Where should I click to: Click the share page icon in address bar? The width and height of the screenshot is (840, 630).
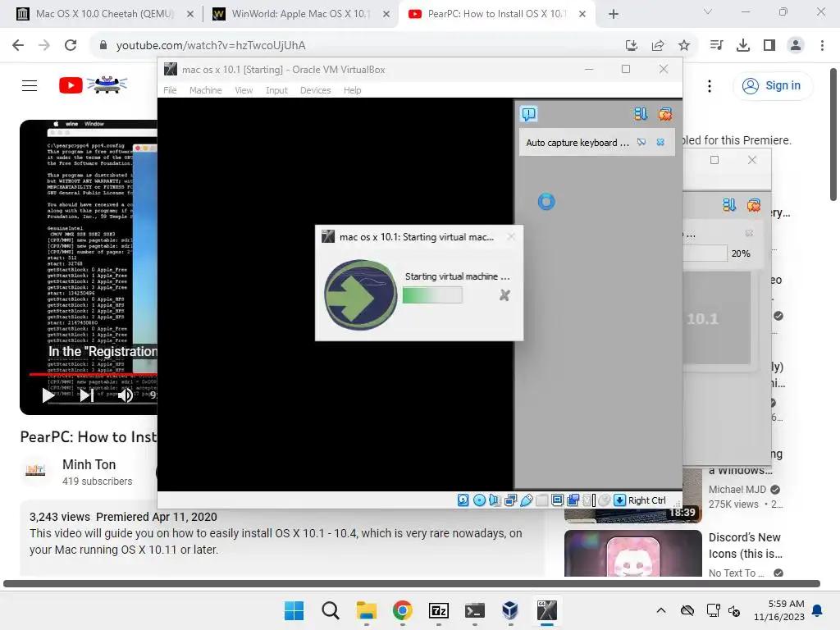[x=657, y=45]
